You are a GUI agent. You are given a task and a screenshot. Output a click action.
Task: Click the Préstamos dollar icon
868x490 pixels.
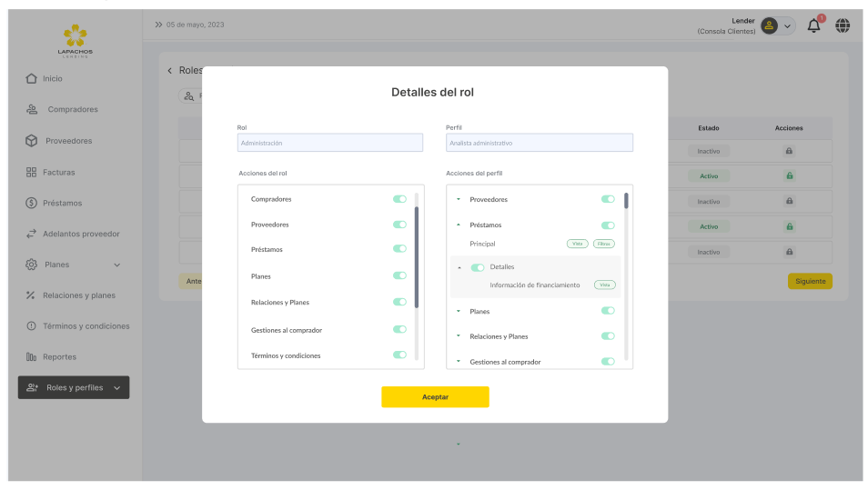[x=31, y=203]
